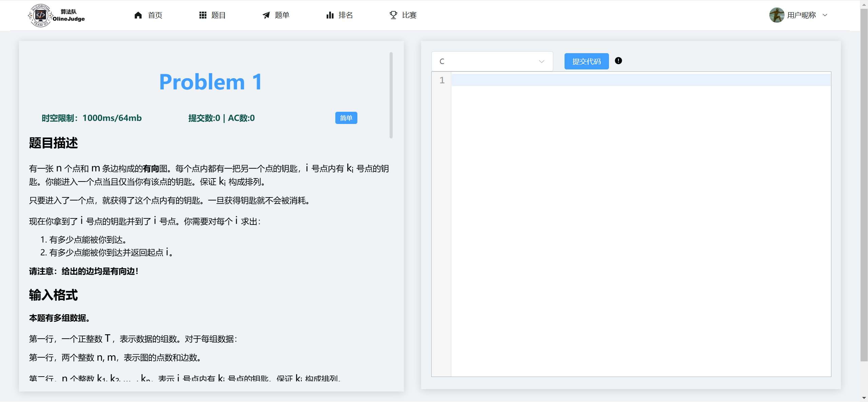Click the bar chart icon beside 排名
This screenshot has width=868, height=402.
(x=330, y=15)
